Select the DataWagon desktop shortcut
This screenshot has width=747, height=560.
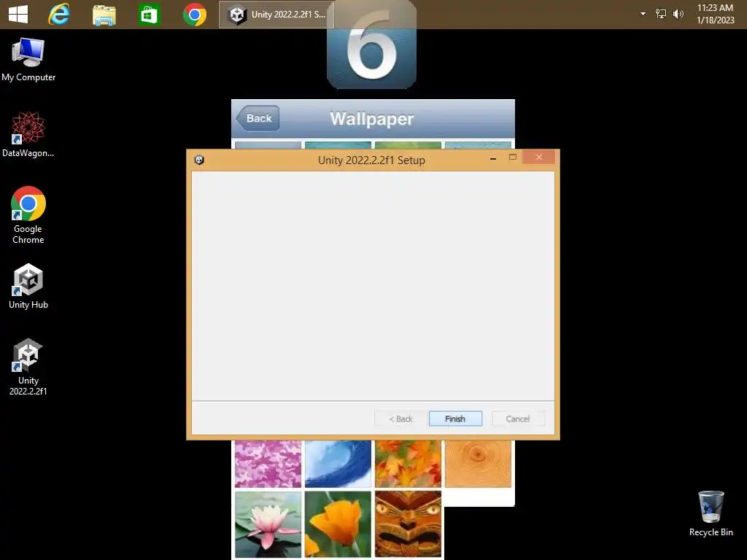(x=28, y=135)
